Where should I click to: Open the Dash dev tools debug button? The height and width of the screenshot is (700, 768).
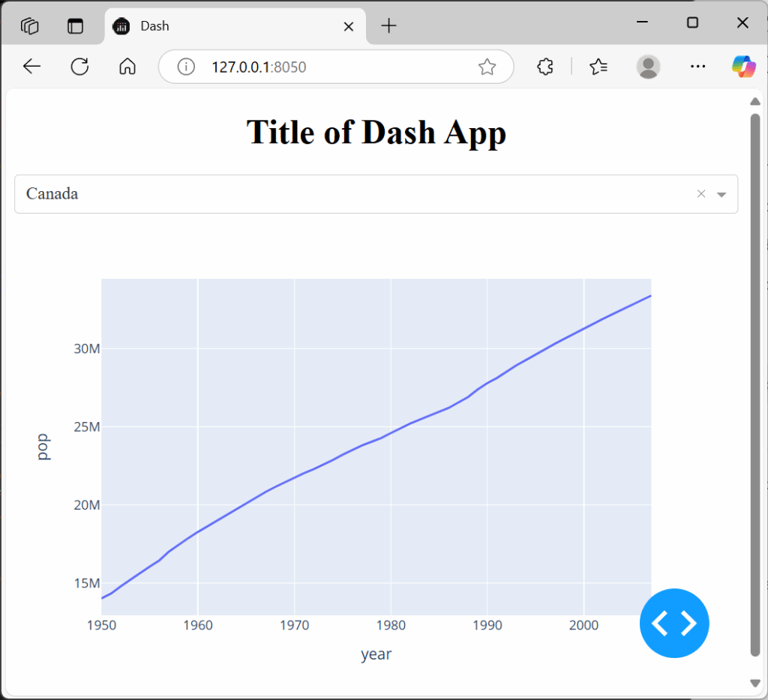point(673,623)
